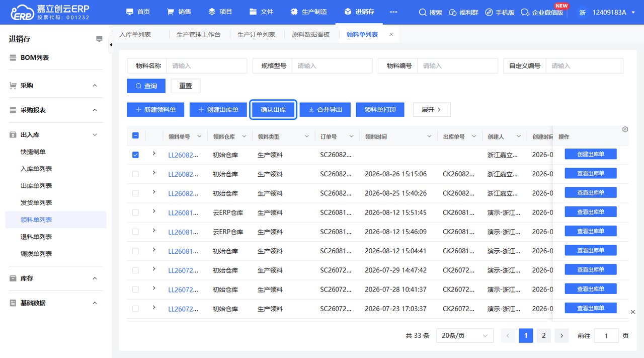Close the 领料单列表 tab
The width and height of the screenshot is (644, 358).
(x=391, y=35)
